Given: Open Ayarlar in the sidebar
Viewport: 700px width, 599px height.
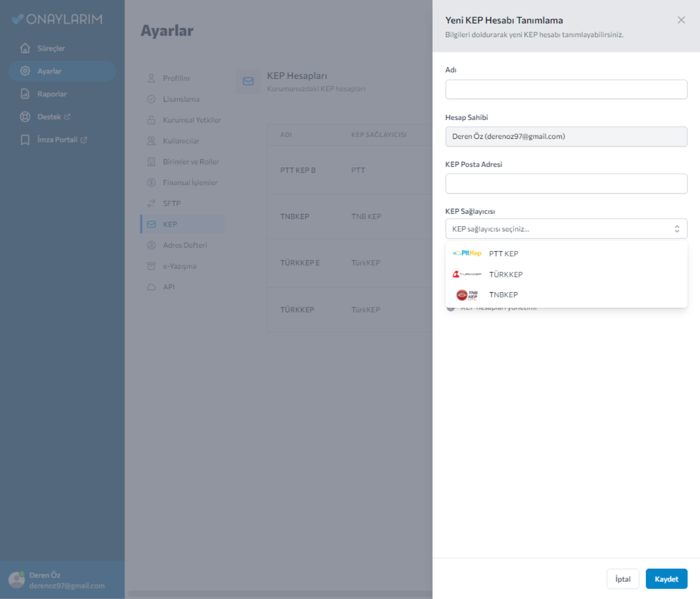Looking at the screenshot, I should (50, 71).
